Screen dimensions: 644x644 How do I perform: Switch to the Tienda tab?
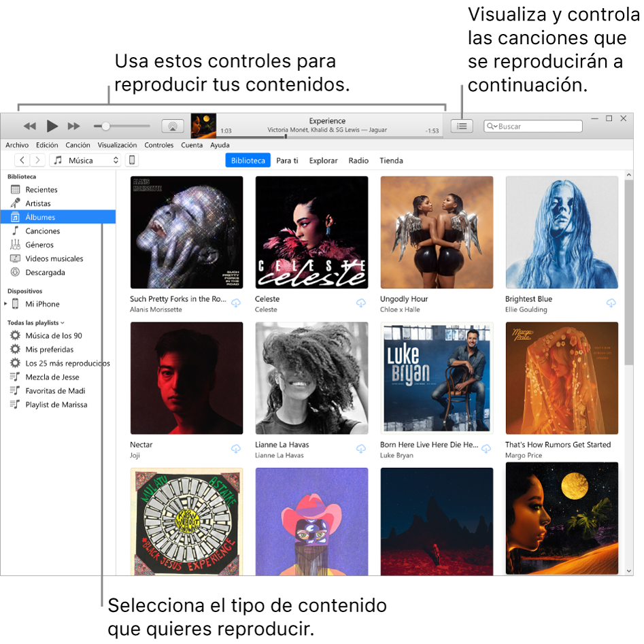pyautogui.click(x=391, y=160)
